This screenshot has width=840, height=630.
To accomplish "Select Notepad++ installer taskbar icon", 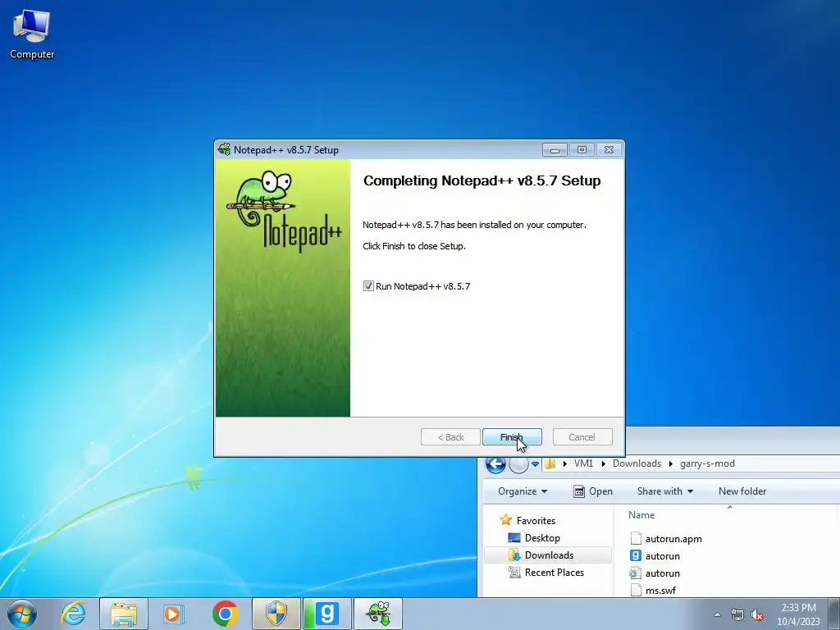I will pos(378,614).
